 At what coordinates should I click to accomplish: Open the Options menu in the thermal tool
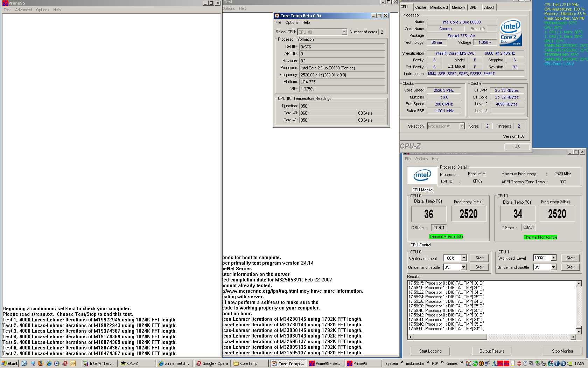(x=421, y=159)
